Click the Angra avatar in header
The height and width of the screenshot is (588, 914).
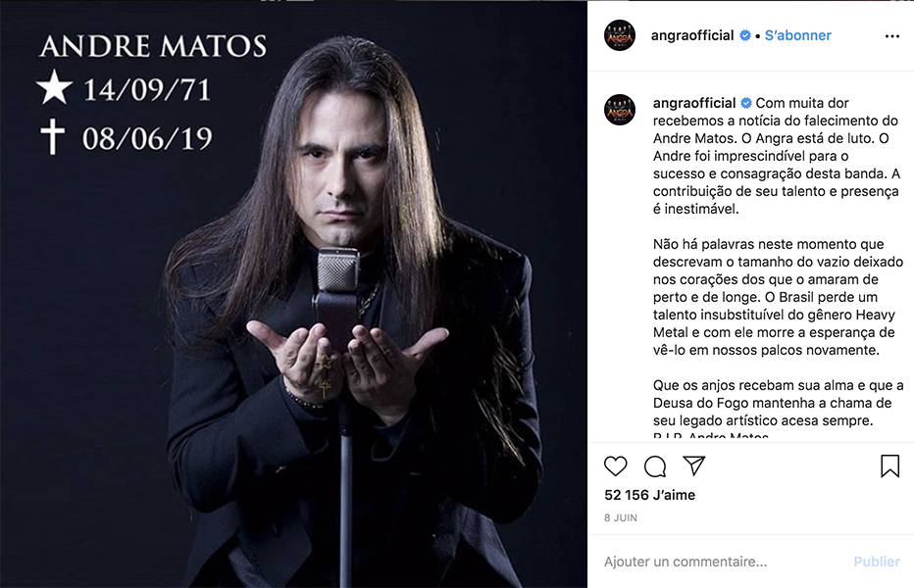619,35
